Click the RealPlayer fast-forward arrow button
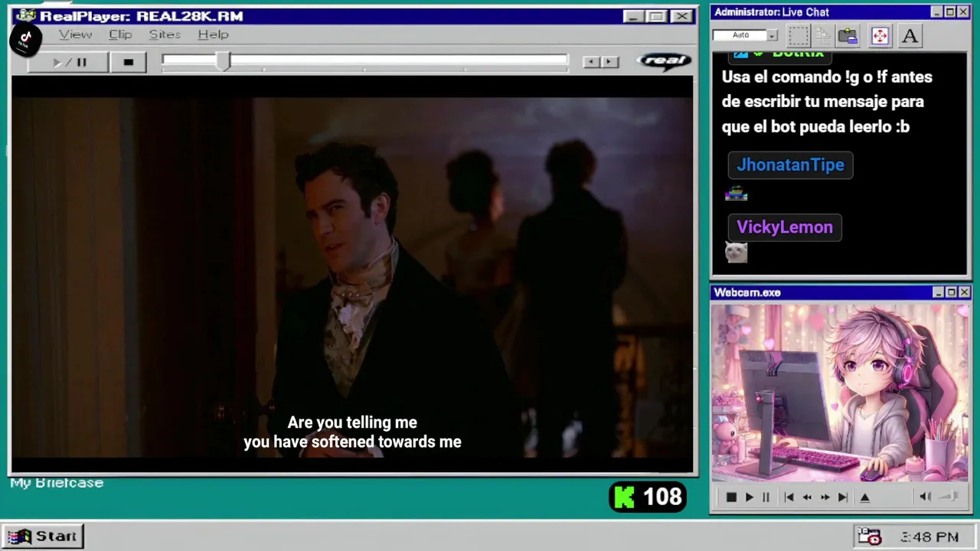 coord(609,62)
